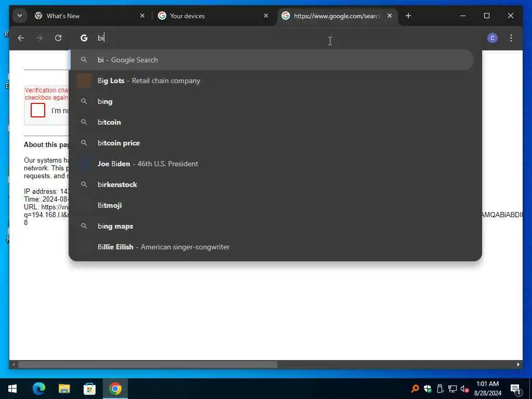
Task: Click the muted volume tray icon
Action: coord(464,389)
